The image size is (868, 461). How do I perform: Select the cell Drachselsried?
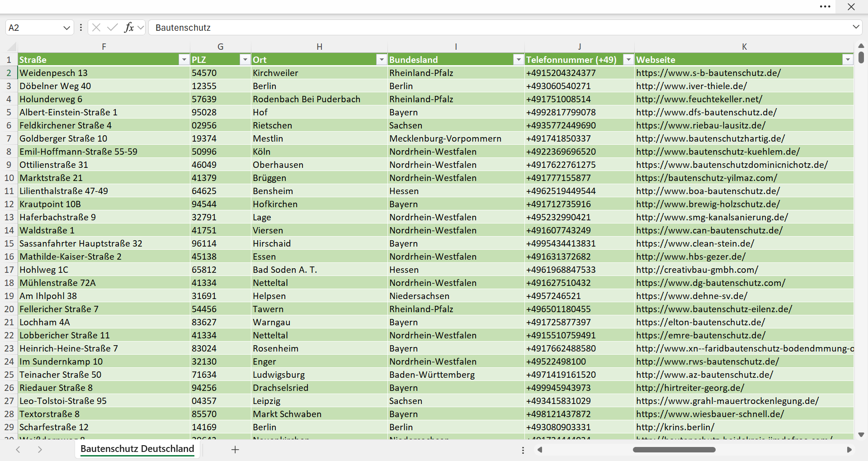point(319,388)
